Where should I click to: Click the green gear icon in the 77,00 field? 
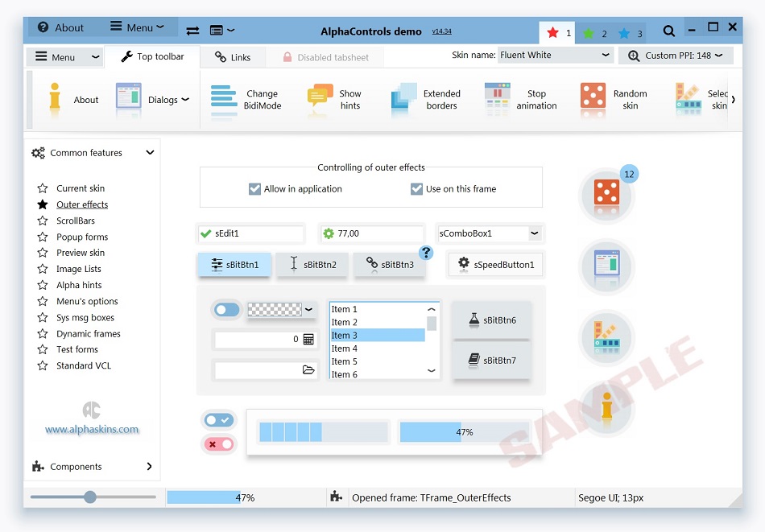[329, 233]
